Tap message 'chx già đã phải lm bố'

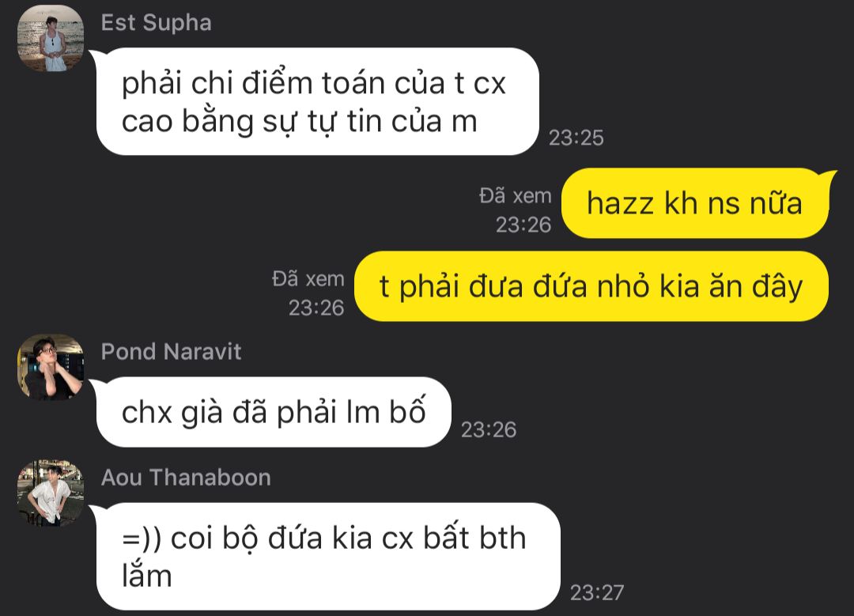click(x=274, y=412)
